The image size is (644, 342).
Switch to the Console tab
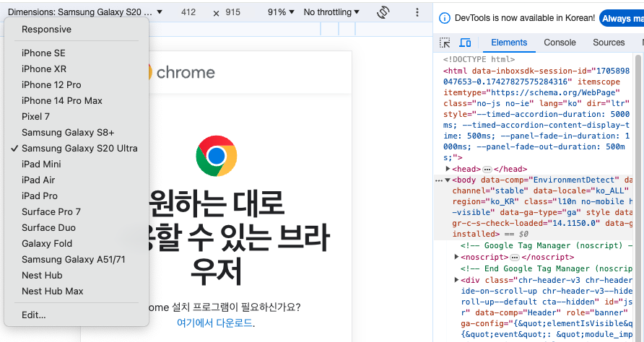560,43
